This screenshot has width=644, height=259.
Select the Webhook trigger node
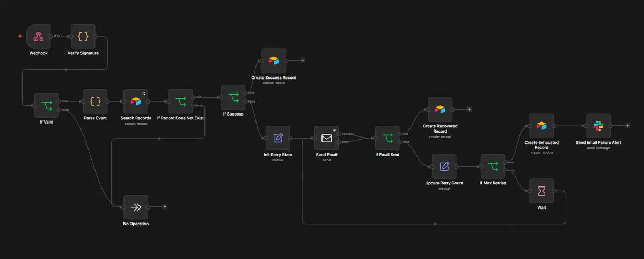[38, 37]
